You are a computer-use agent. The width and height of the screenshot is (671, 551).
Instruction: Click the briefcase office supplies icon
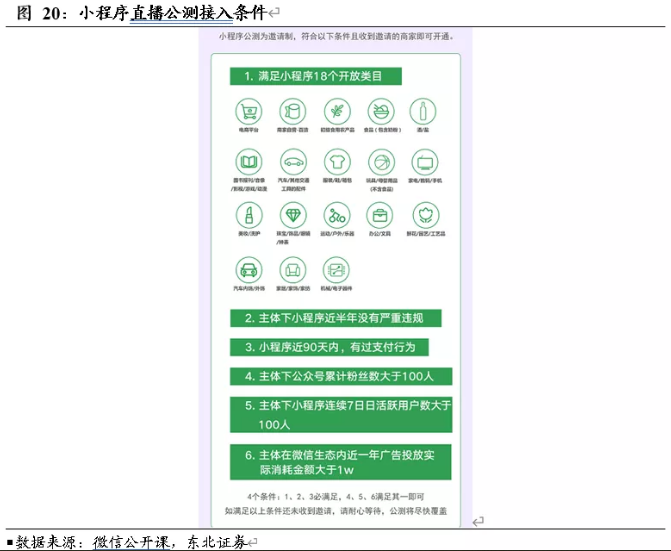(x=381, y=215)
